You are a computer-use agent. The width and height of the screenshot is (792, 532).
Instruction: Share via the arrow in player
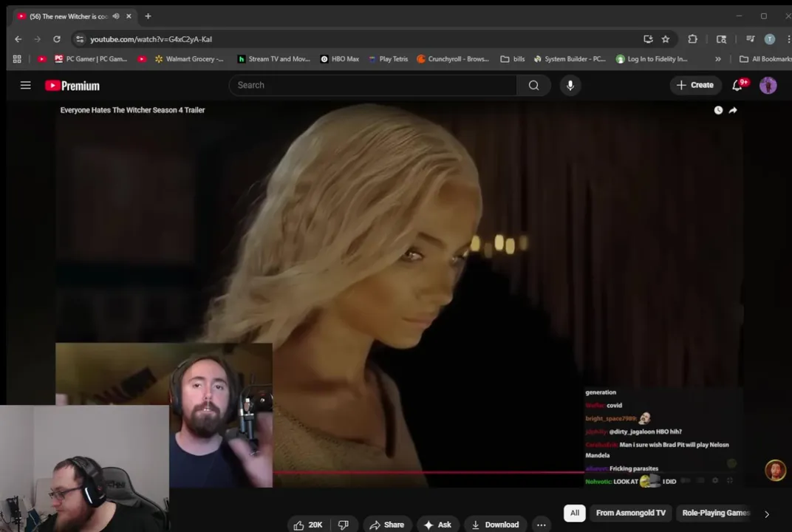[733, 110]
